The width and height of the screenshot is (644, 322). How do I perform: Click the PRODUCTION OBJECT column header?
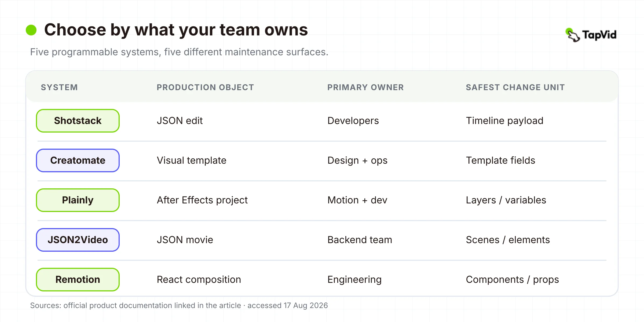point(205,87)
